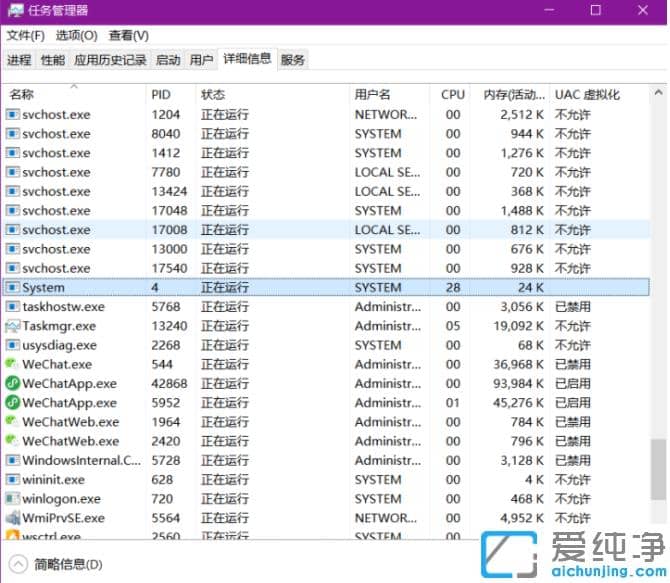The width and height of the screenshot is (670, 583).
Task: Click 已禁用 in taskhostw.exe row
Action: click(573, 307)
